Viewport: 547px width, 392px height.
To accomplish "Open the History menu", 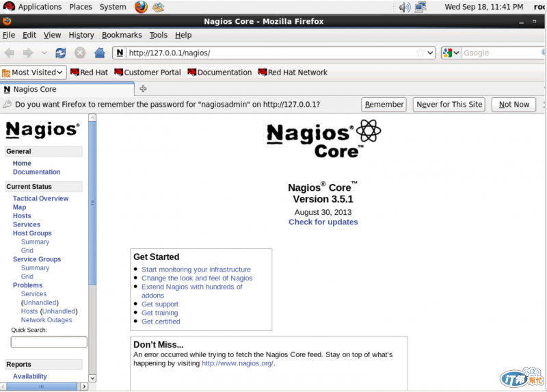I will 81,35.
